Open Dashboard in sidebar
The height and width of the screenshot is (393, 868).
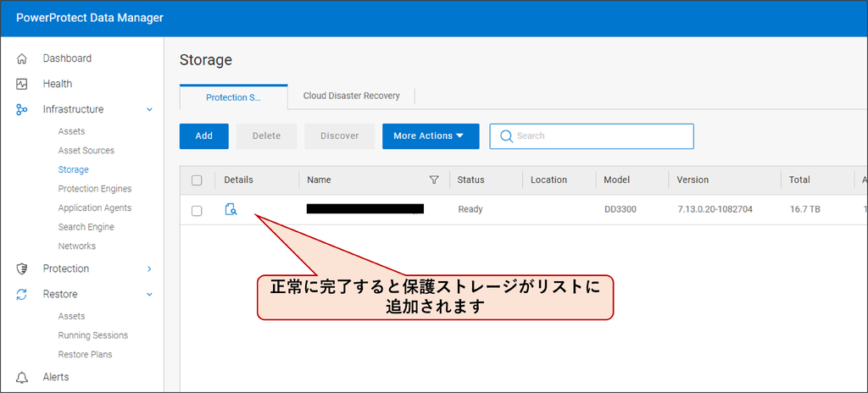pos(68,58)
